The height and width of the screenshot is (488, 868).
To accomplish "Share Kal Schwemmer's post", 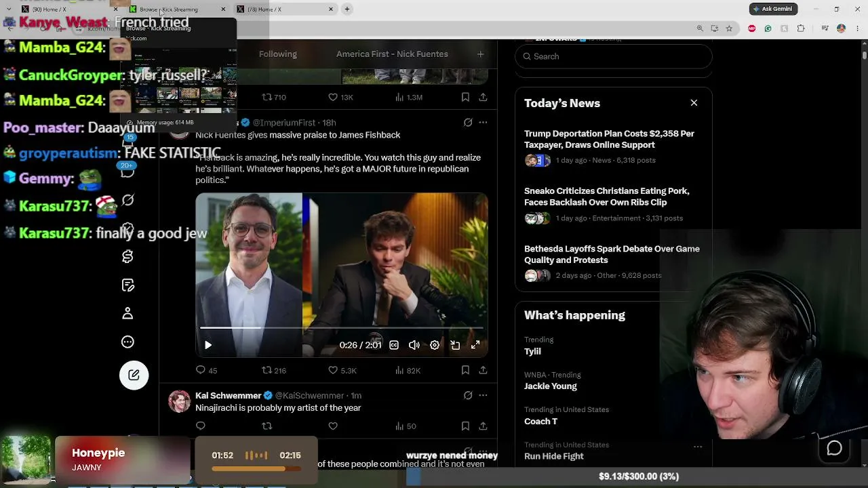I will [x=483, y=426].
